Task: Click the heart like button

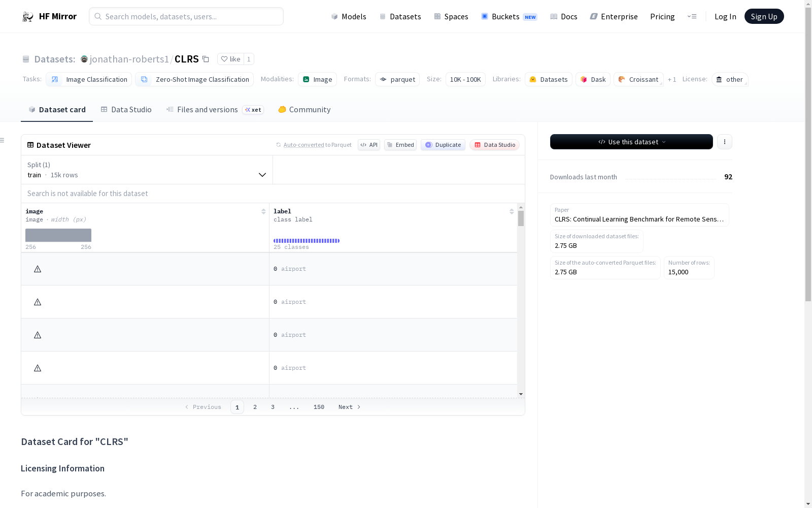Action: [x=230, y=59]
